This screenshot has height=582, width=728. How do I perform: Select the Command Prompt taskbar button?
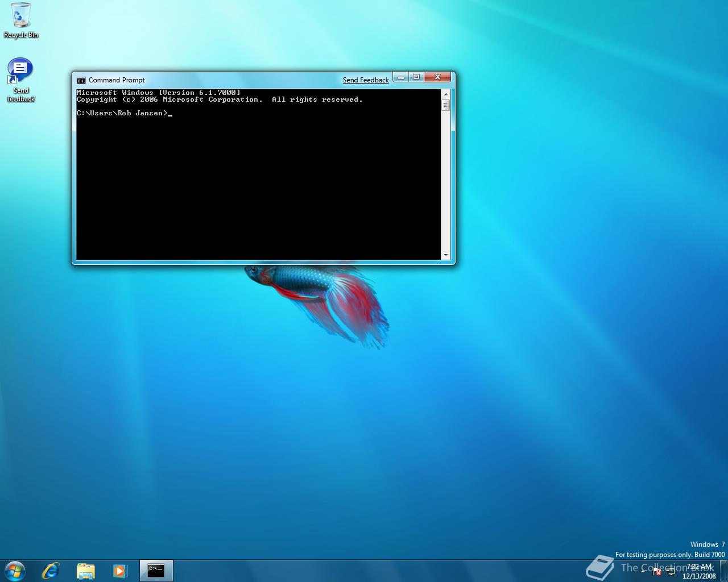tap(156, 571)
